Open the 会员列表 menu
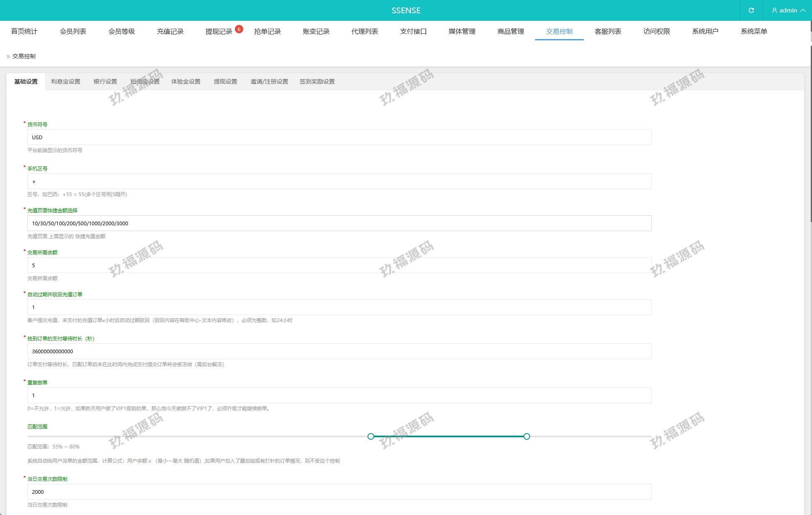812x515 pixels. [73, 32]
